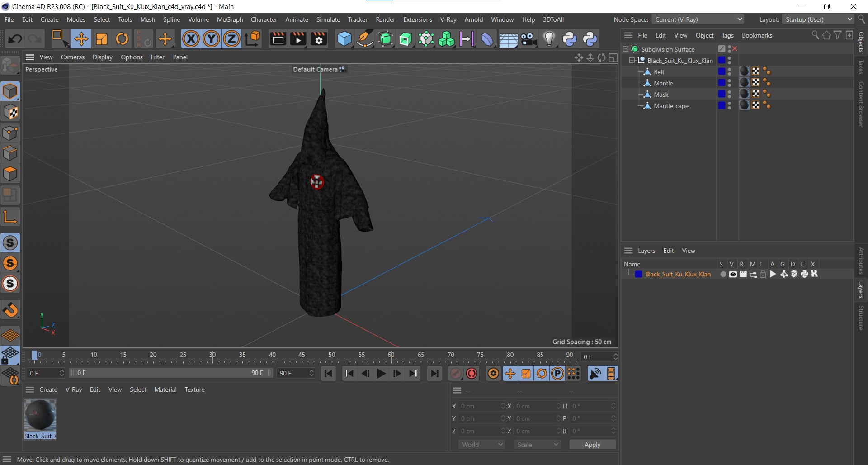Open World coordinate dropdown
Viewport: 868px width, 465px height.
pos(482,445)
